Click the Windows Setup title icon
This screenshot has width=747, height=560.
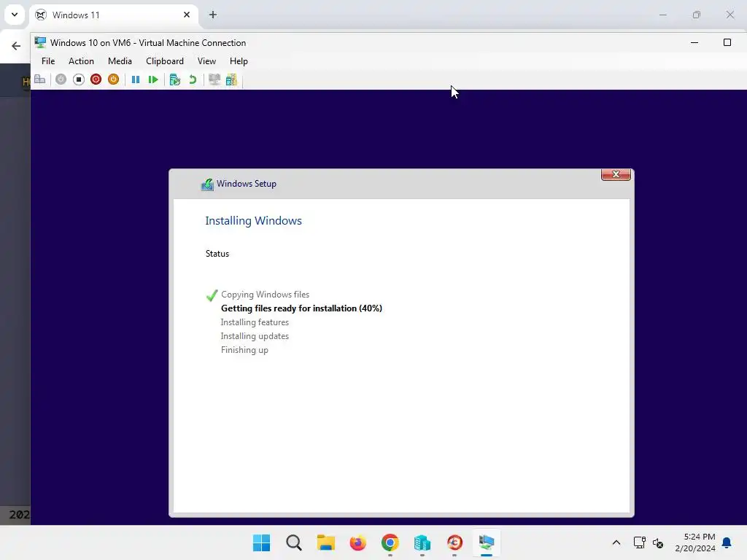207,184
